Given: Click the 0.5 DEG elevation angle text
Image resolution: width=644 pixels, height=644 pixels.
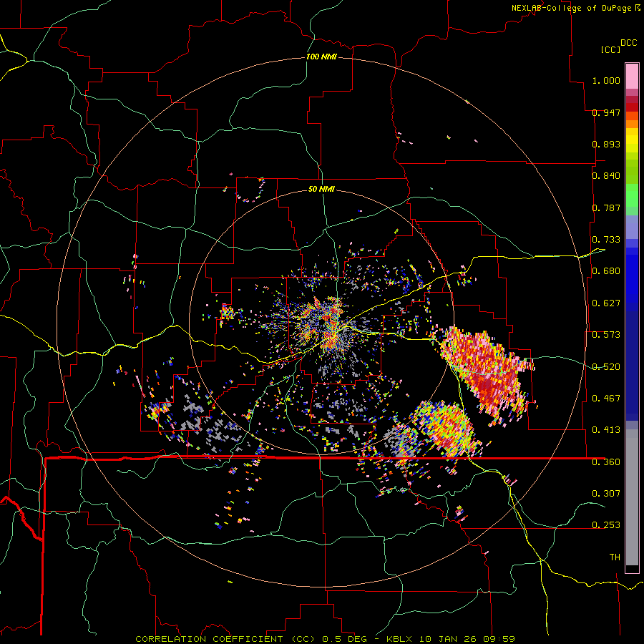Looking at the screenshot, I should click(346, 639).
